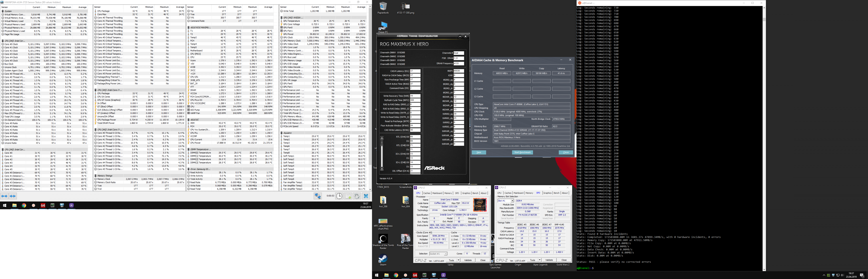Open 4133-17-300.png desktop file
Image resolution: width=868 pixels, height=279 pixels.
coord(405,7)
